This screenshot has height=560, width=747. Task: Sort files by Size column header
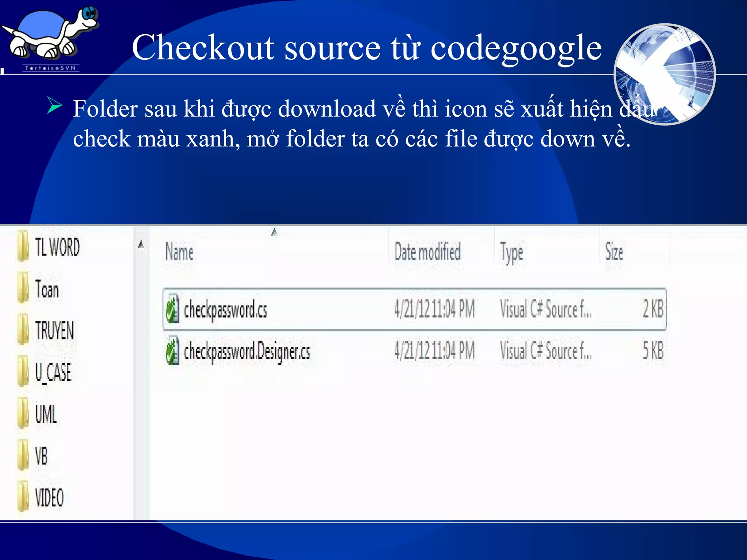click(614, 252)
